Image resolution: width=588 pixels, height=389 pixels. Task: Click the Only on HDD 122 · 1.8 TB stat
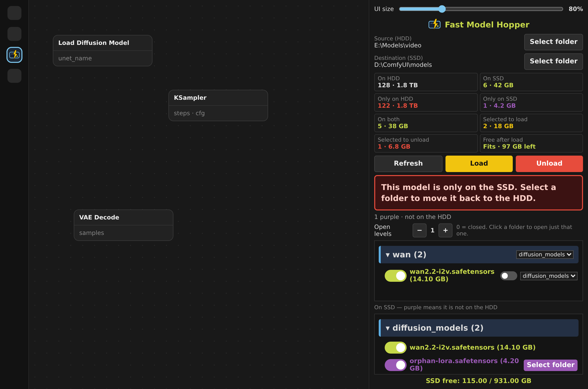[426, 102]
